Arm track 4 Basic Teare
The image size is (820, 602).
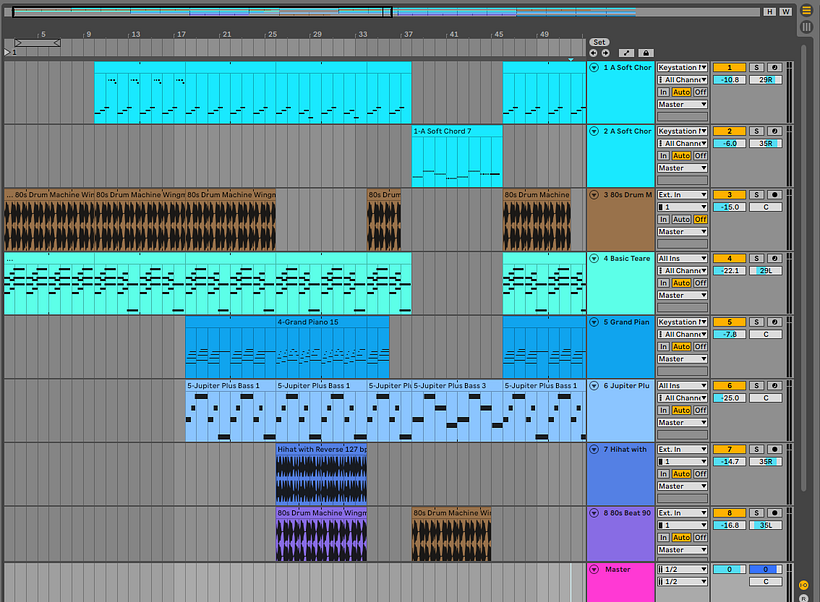coord(775,258)
